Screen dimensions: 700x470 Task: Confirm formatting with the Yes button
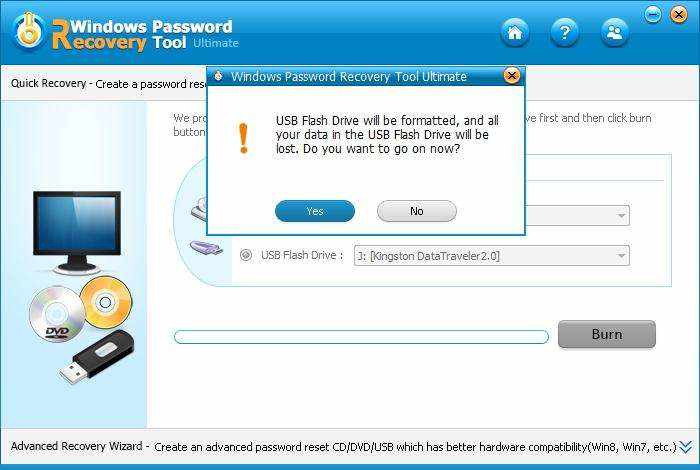pyautogui.click(x=315, y=211)
